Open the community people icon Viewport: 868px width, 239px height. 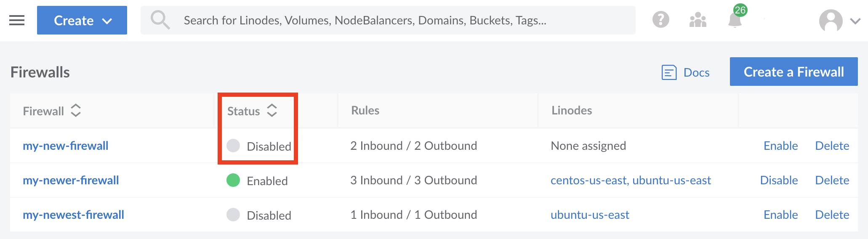[698, 20]
